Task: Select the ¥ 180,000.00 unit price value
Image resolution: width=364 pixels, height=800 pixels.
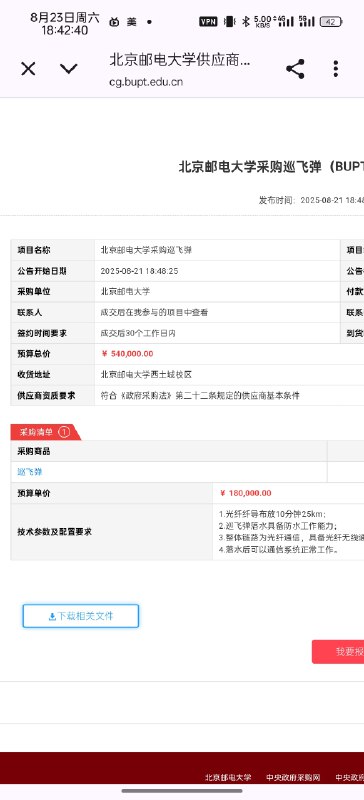Action: click(x=246, y=493)
